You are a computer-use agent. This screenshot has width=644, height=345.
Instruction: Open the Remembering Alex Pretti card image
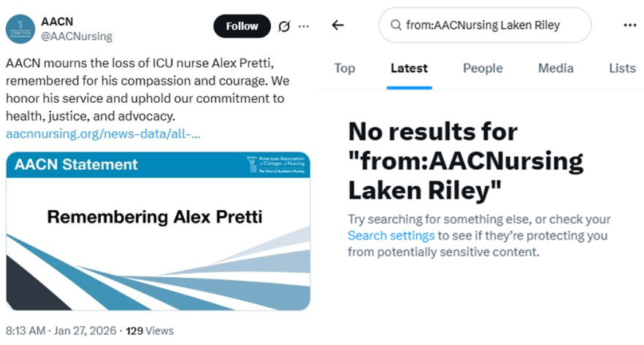point(158,230)
